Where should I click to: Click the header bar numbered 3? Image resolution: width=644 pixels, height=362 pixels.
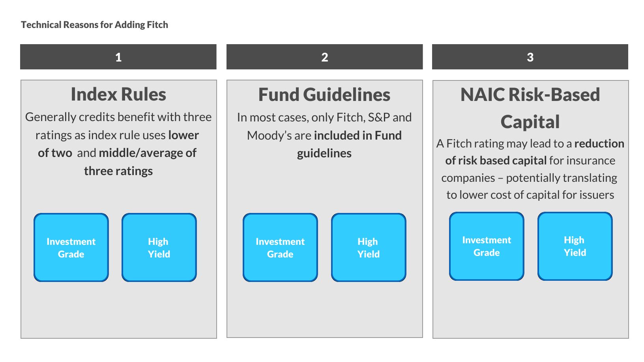point(530,57)
